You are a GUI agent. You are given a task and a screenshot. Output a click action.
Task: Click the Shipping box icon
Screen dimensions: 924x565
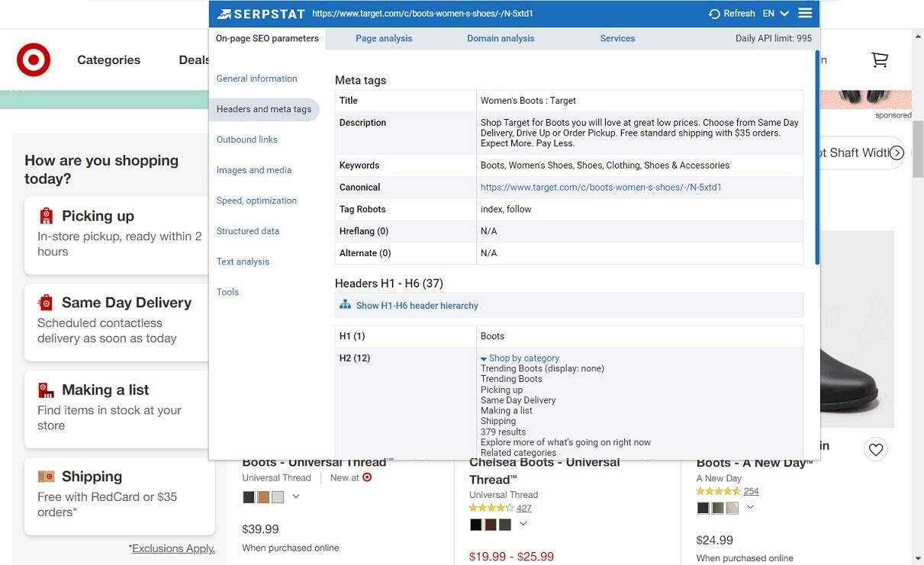click(x=47, y=477)
